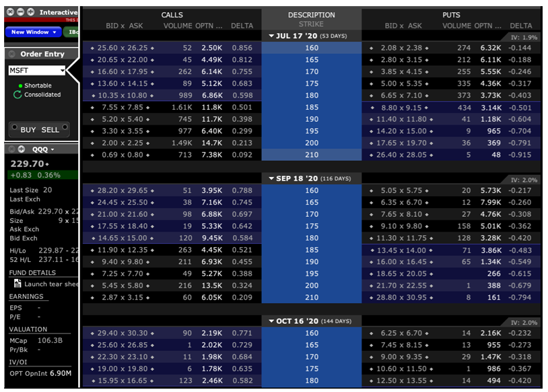Click the green plus icon in the title bar
The height and width of the screenshot is (392, 548).
tap(32, 12)
